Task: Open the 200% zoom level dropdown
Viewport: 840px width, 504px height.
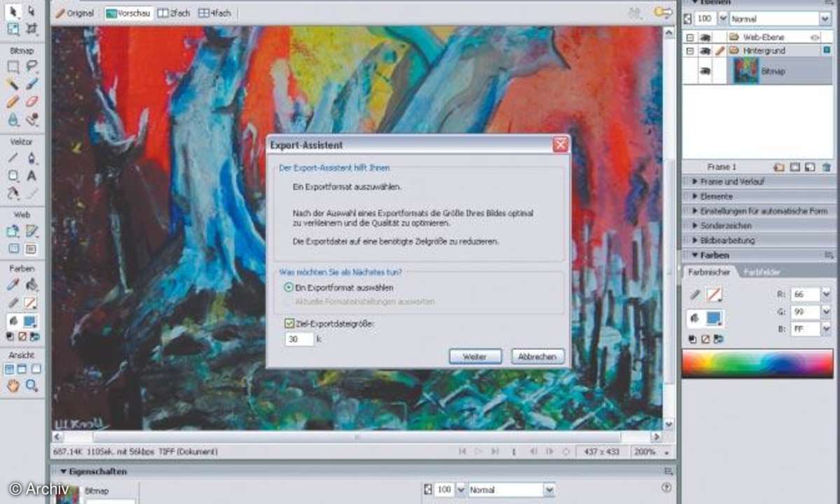Action: [x=666, y=452]
